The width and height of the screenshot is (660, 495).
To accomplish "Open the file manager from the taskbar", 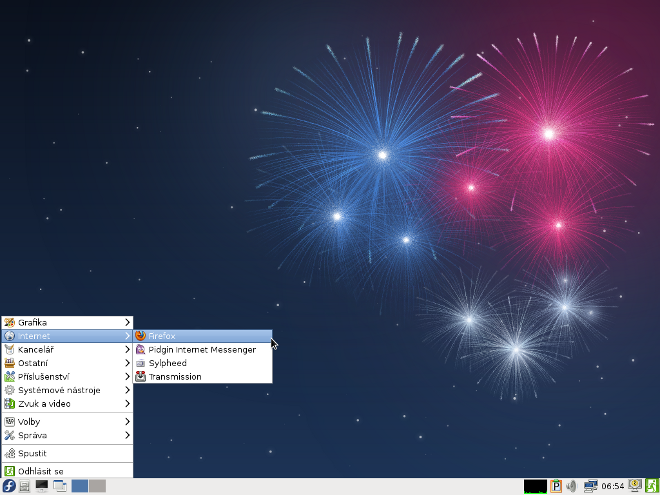I will (x=25, y=486).
